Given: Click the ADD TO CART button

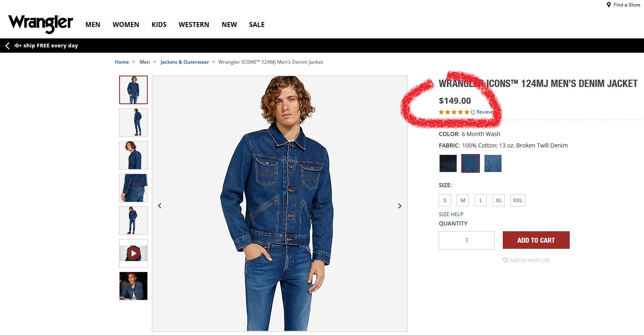Looking at the screenshot, I should coord(536,240).
